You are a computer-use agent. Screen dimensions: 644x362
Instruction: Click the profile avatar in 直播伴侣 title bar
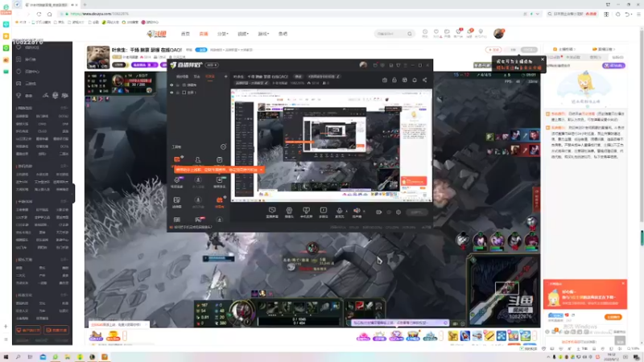363,65
